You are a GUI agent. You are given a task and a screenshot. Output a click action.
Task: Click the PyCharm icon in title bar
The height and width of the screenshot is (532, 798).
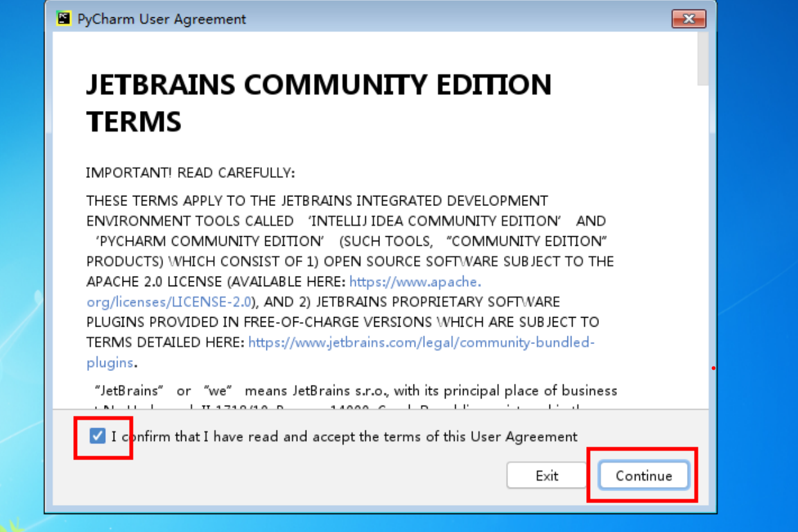(64, 19)
